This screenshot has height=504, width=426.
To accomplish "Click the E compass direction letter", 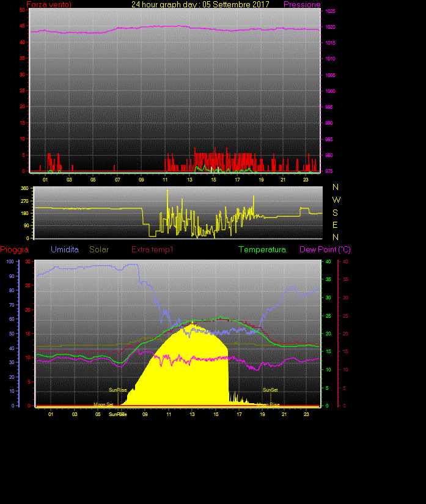I will 336,225.
